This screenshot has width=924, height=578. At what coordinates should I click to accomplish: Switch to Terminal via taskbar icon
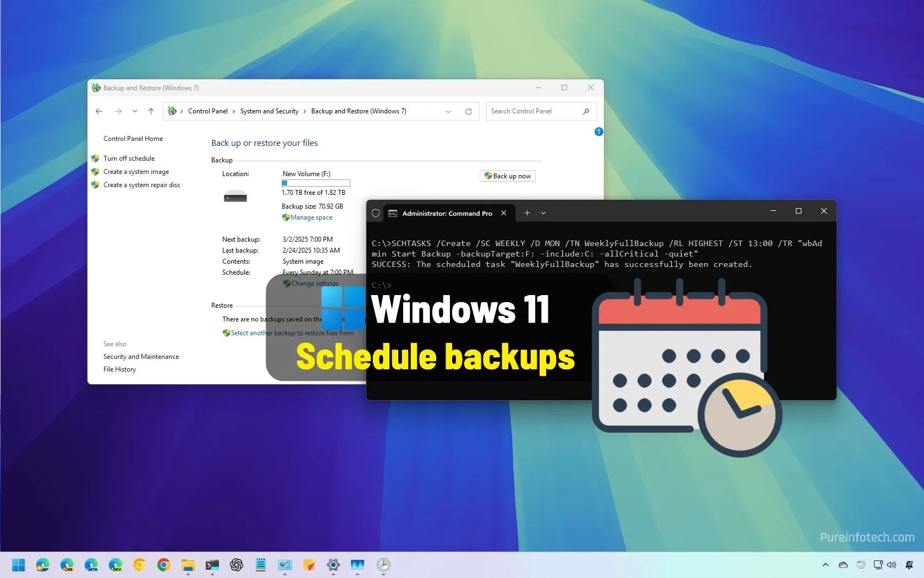[x=212, y=565]
